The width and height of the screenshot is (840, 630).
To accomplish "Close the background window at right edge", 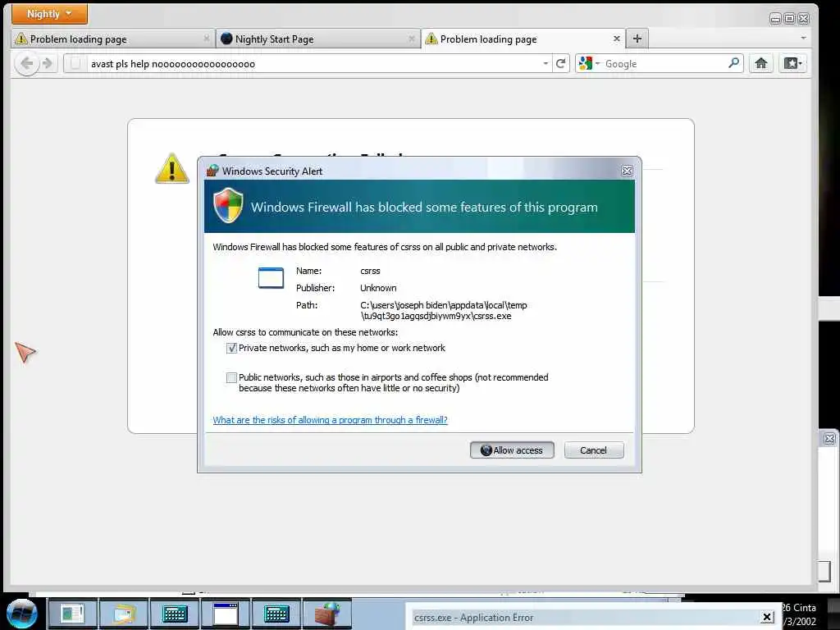I will click(829, 439).
